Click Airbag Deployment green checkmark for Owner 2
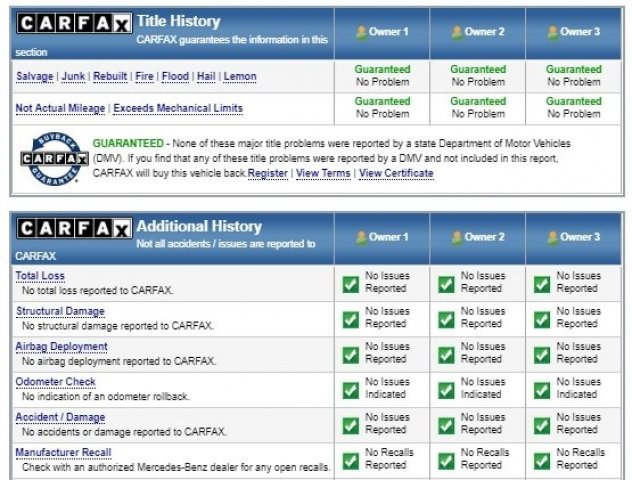This screenshot has height=480, width=632. coord(447,354)
